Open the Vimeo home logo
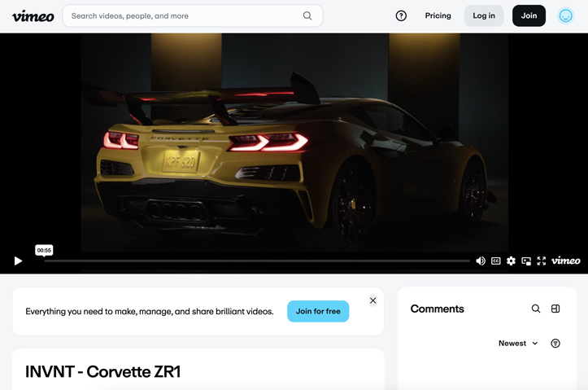The width and height of the screenshot is (588, 390). (33, 15)
